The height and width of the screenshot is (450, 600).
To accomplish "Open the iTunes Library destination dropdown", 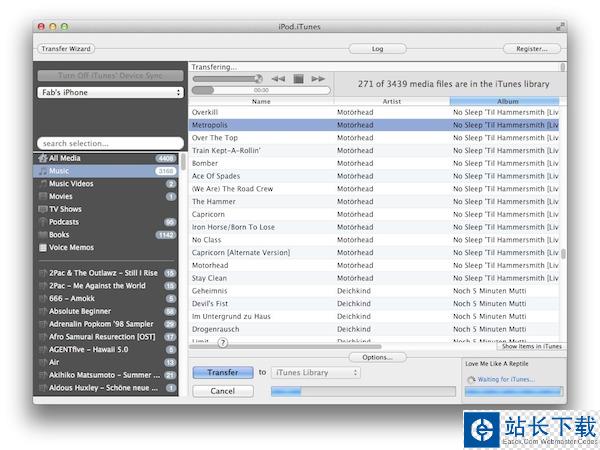I will click(315, 373).
